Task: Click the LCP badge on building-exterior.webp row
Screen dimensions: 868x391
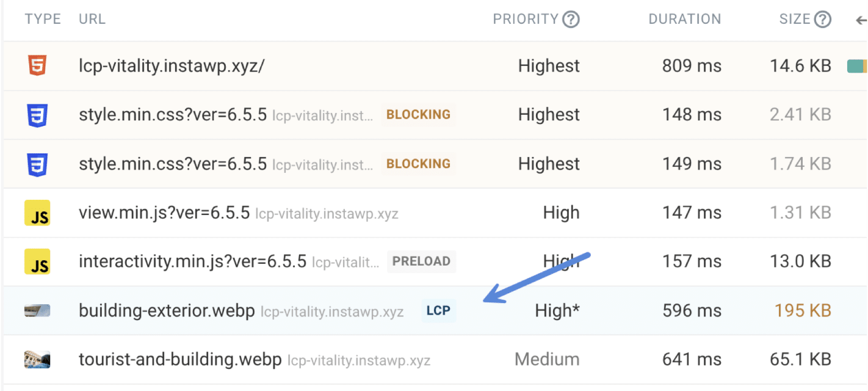Action: pyautogui.click(x=438, y=310)
